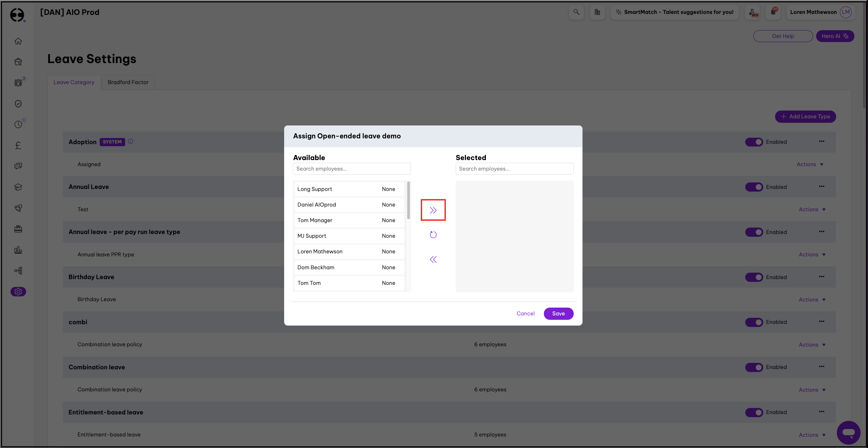868x448 pixels.
Task: Select the Leave Category tab
Action: [x=74, y=82]
